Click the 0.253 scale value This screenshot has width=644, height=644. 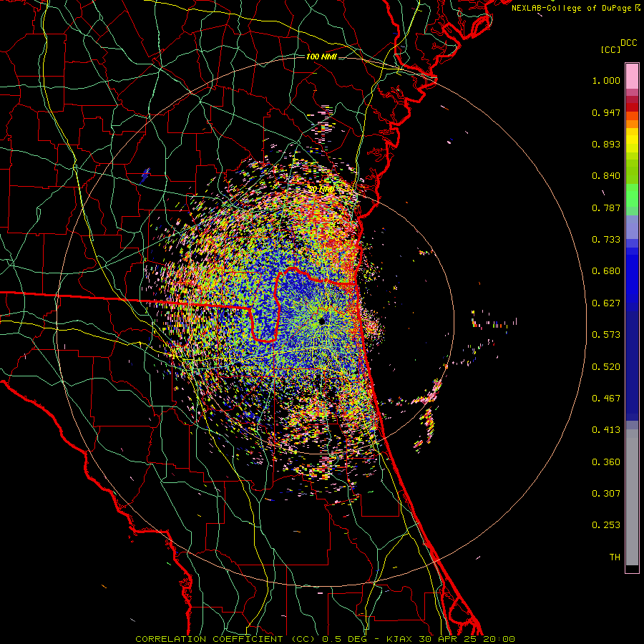(606, 525)
